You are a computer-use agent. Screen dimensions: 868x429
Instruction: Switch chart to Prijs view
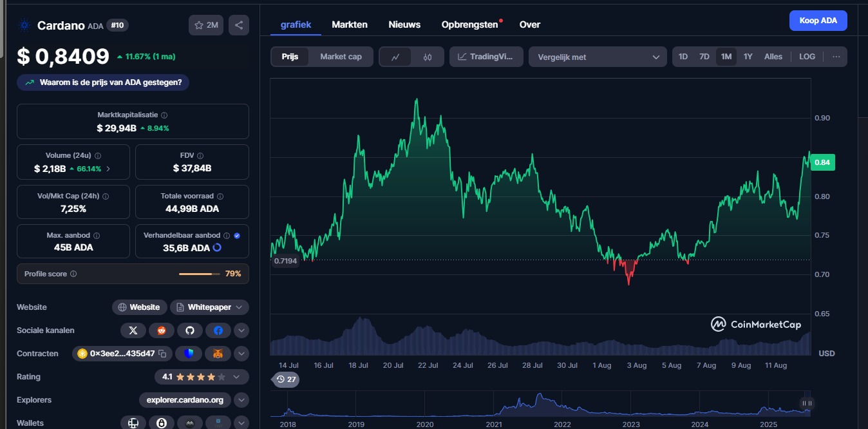(x=290, y=57)
